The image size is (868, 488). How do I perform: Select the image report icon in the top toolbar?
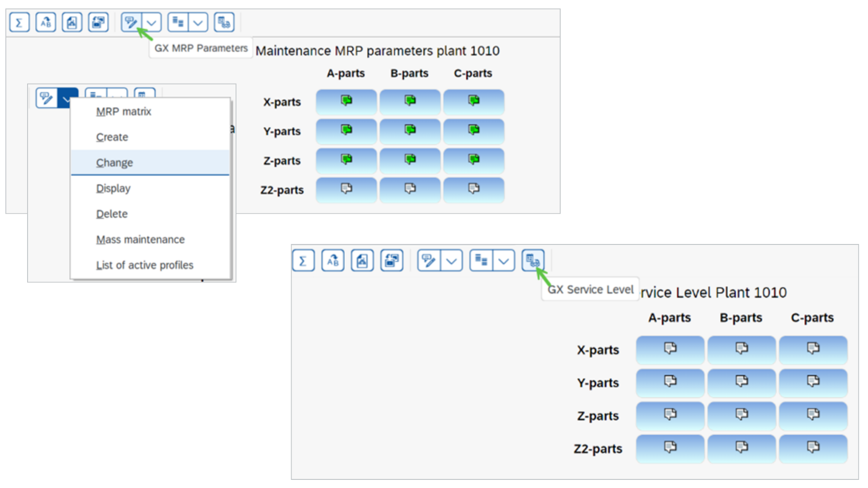pyautogui.click(x=71, y=22)
